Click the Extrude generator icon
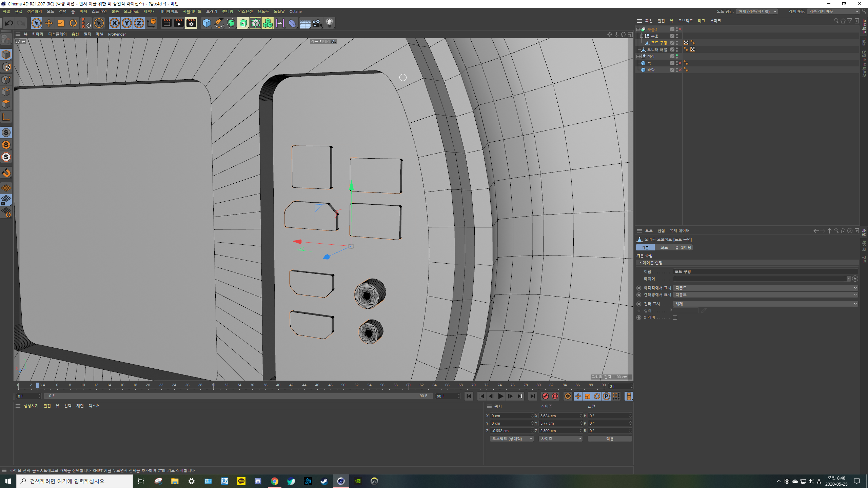 (243, 23)
